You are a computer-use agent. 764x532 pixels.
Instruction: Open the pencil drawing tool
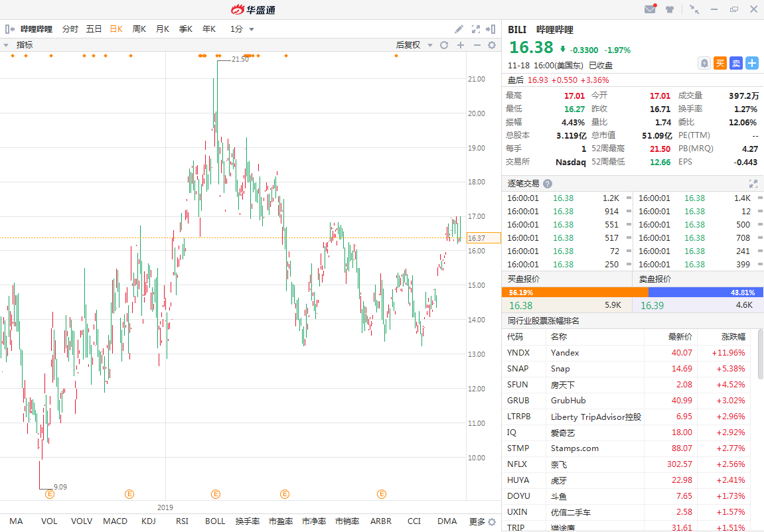point(459,29)
